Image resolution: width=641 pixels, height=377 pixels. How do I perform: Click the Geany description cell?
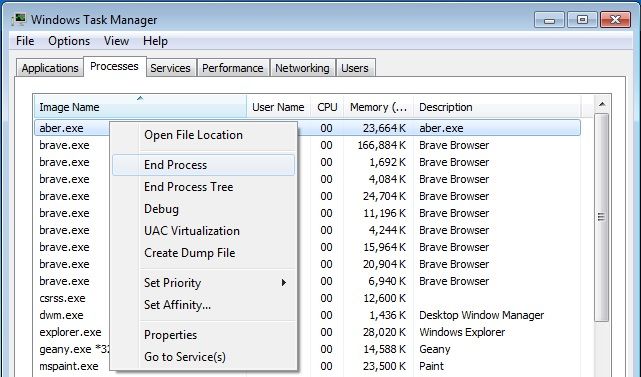(435, 349)
